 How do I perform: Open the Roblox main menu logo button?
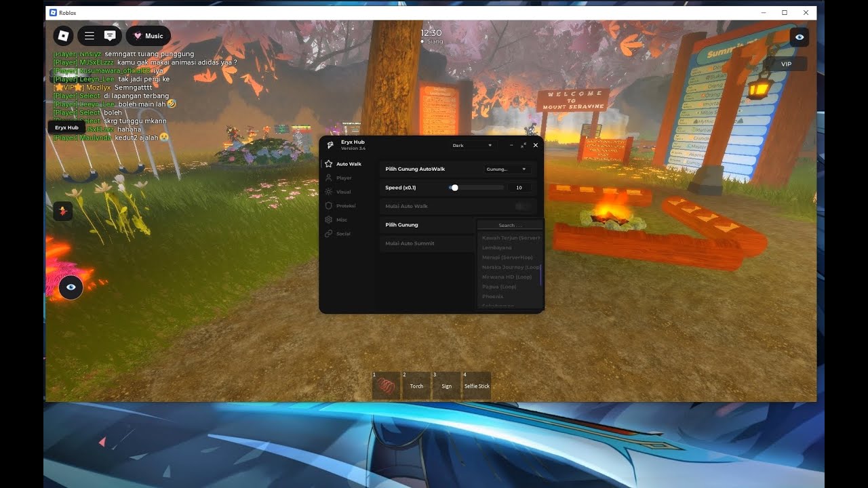63,36
